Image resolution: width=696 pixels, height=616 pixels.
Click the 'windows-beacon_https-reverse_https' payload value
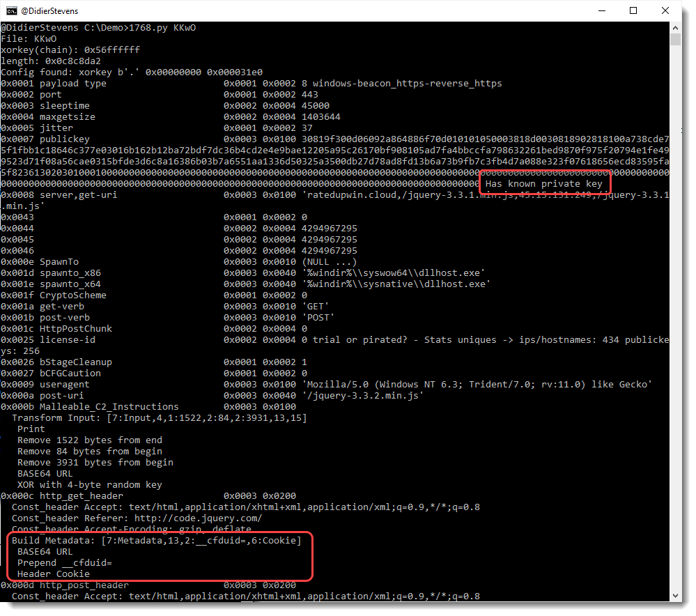coord(407,84)
